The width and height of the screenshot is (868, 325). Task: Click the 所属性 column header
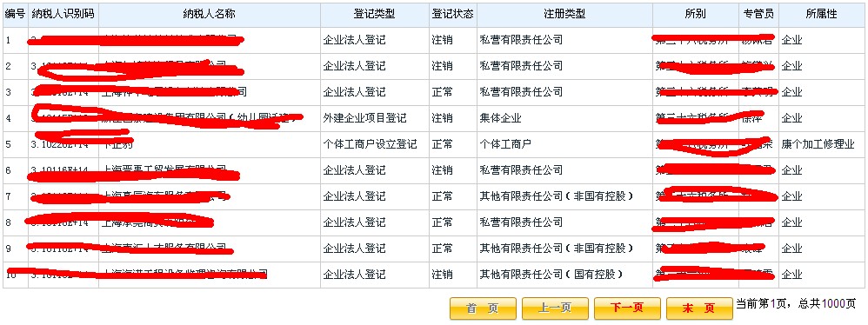[822, 15]
